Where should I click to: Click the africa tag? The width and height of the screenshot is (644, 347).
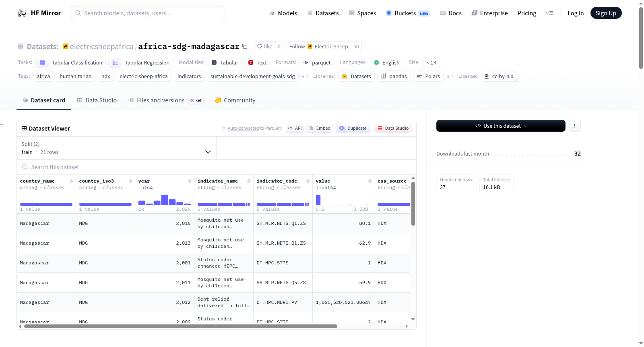(x=43, y=76)
